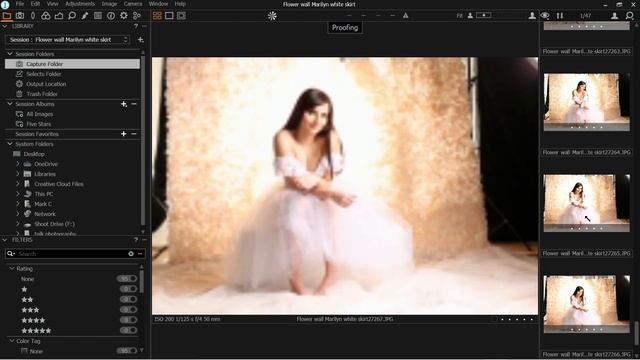Collapse the Color Tag filter group
640x360 pixels.
(x=12, y=341)
